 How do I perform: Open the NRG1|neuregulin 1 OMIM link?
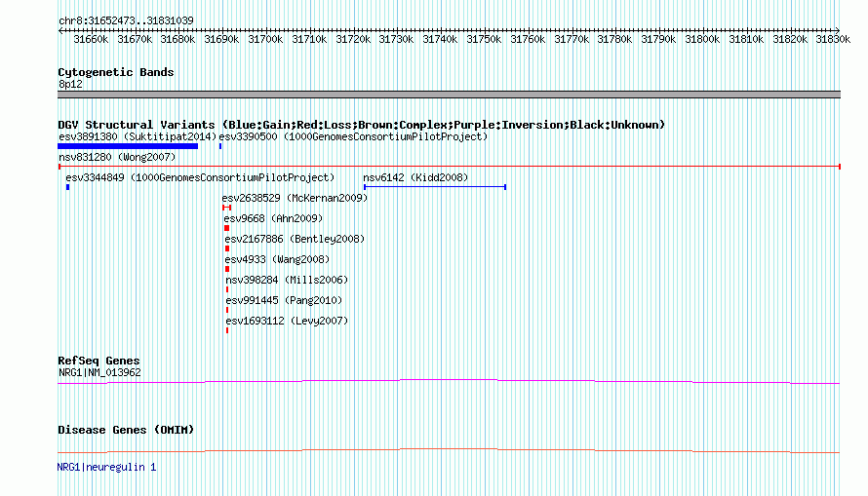[x=106, y=468]
